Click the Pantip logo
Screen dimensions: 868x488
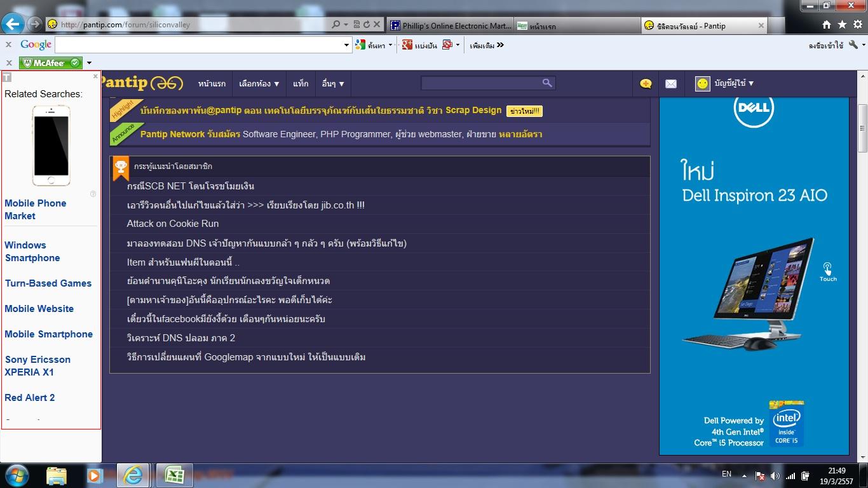point(142,83)
